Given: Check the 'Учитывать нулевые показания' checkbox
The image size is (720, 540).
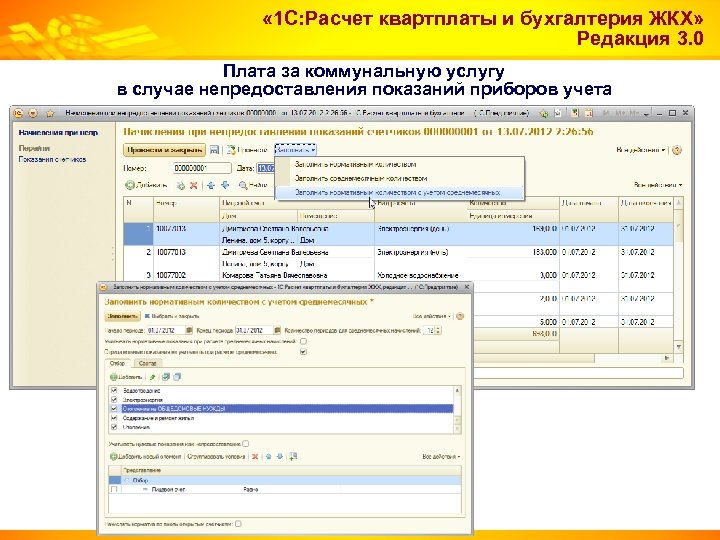Looking at the screenshot, I should tap(246, 444).
